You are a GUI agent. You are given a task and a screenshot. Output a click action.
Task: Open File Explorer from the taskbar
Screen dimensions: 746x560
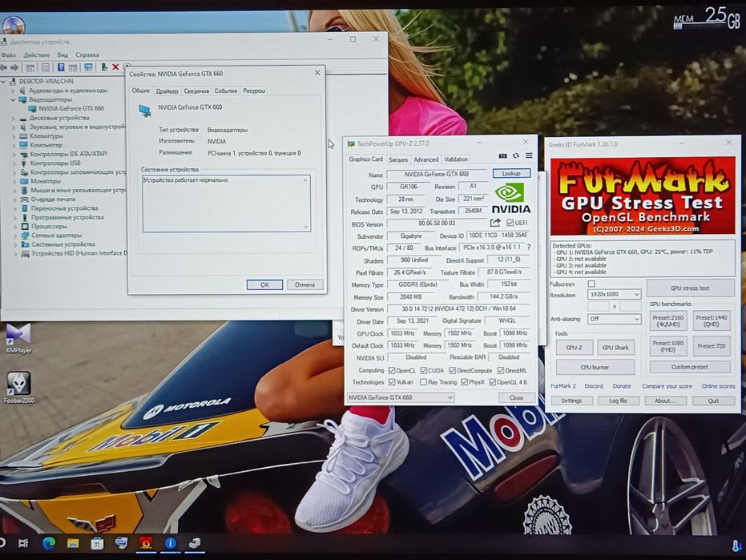73,543
